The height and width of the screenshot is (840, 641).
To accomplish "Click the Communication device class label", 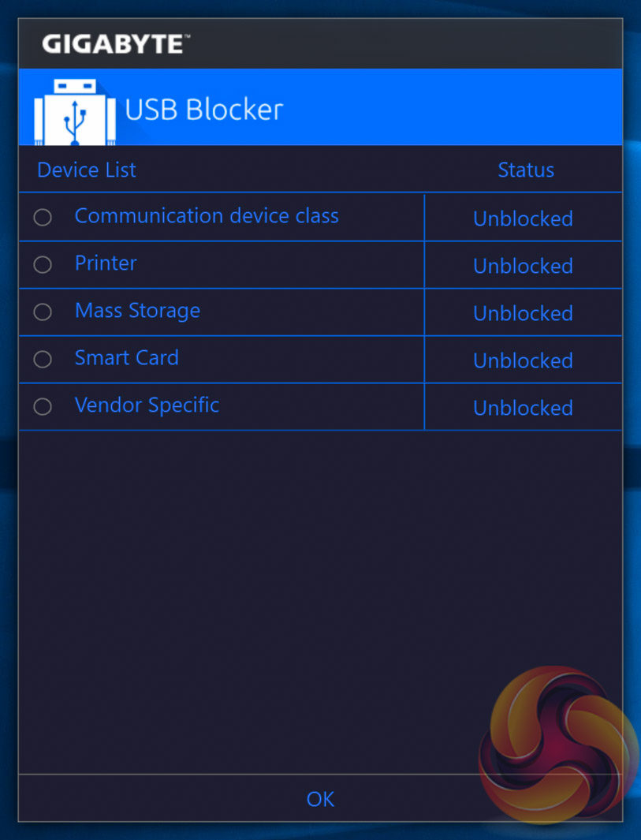I will [x=207, y=216].
